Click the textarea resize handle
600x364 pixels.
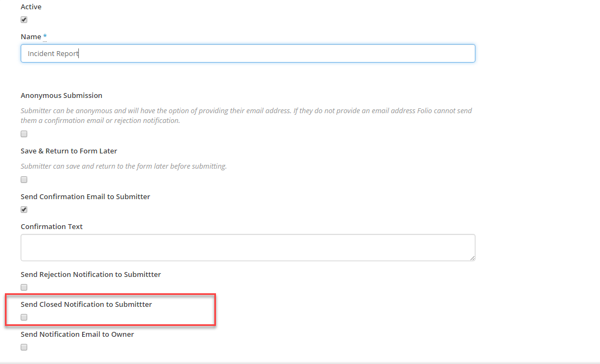point(472,257)
